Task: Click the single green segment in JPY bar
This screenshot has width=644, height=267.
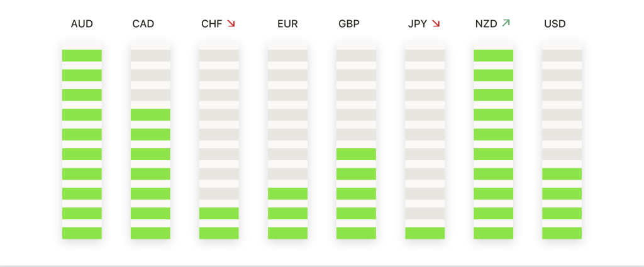Action: point(425,233)
